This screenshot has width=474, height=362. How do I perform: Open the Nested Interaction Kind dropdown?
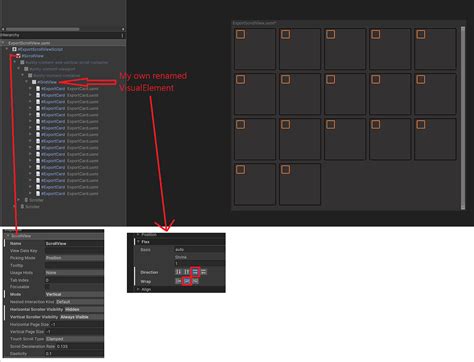79,302
